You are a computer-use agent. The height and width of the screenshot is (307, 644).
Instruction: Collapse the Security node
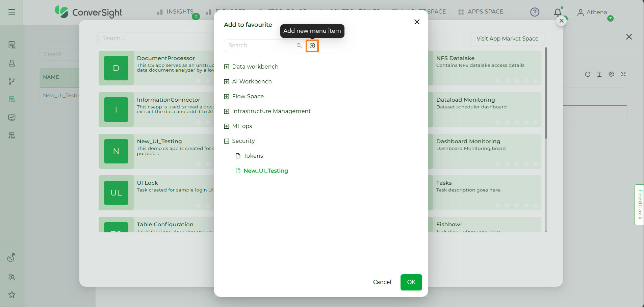tap(227, 141)
